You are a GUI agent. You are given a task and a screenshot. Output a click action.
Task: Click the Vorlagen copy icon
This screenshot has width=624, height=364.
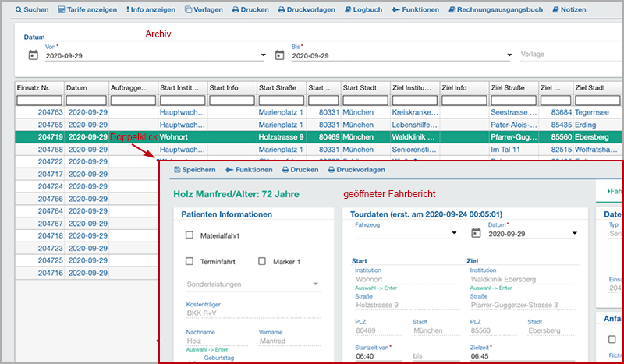189,9
